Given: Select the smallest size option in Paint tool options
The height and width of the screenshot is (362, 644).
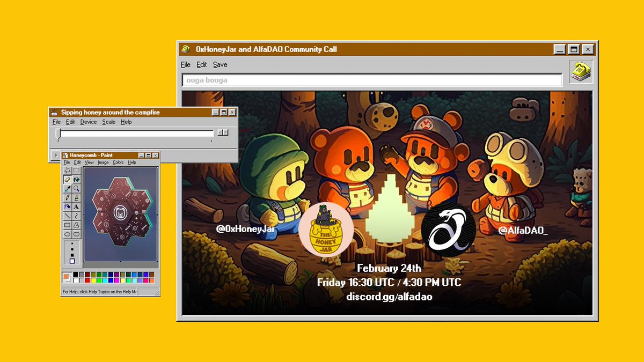Looking at the screenshot, I should coord(72,243).
